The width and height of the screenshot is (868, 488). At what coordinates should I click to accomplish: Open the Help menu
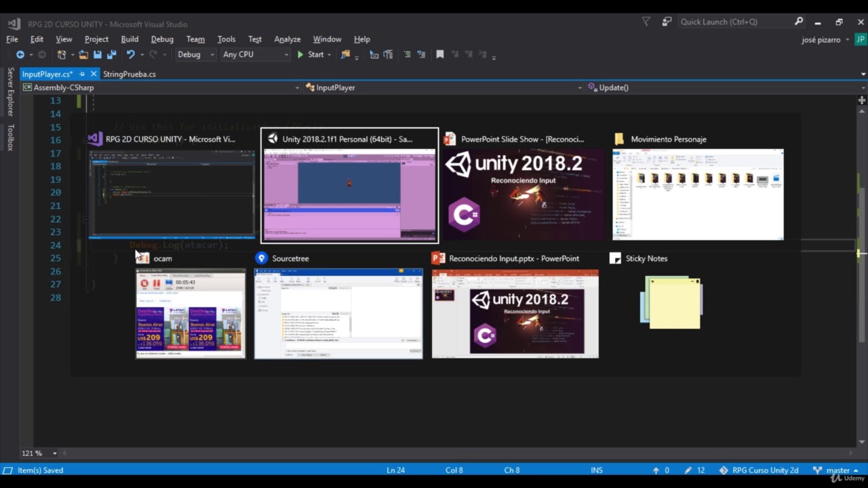tap(362, 39)
